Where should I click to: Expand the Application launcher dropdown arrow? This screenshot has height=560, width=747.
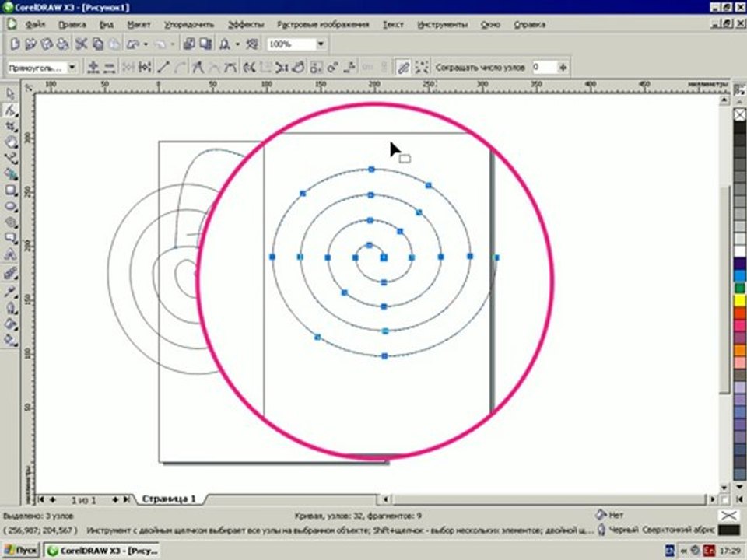237,44
